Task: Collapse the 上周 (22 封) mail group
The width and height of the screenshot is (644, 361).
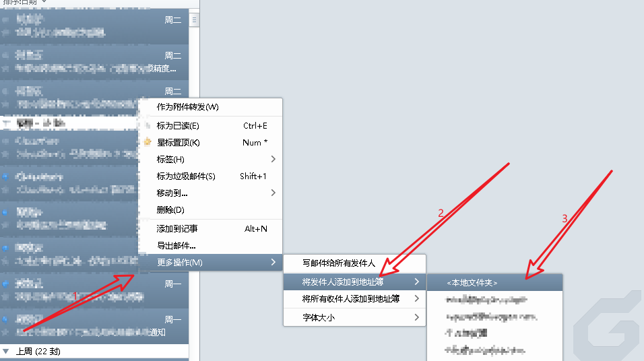Action: point(6,352)
